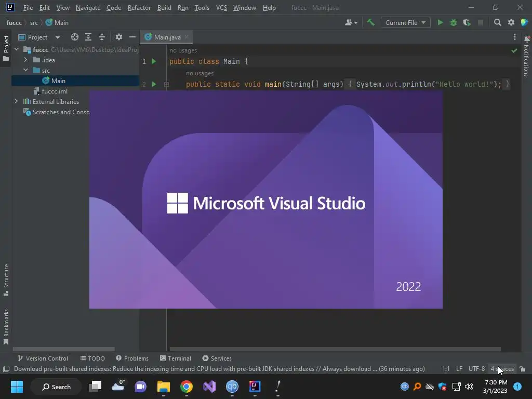The image size is (532, 399).
Task: Open the VCS menu
Action: point(221,7)
